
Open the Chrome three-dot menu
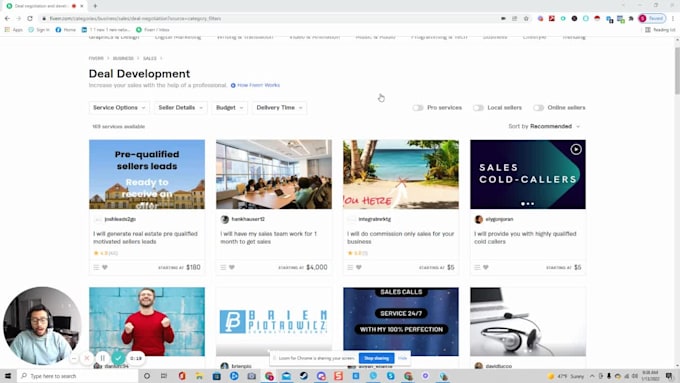[673, 19]
